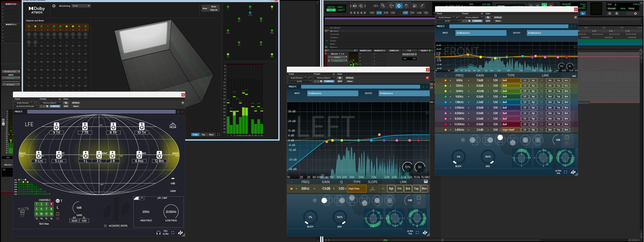Click the B circle icon in FRONT EQ
The height and width of the screenshot is (242, 644).
coord(463,140)
